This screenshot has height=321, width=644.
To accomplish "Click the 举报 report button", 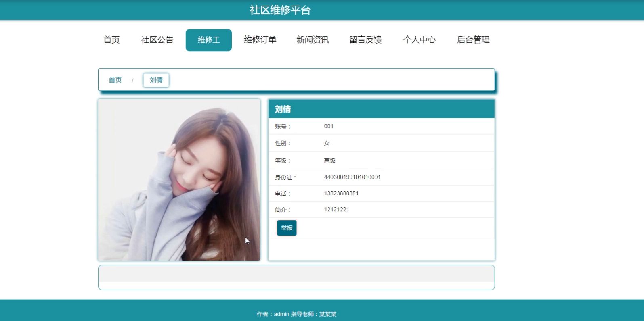I will click(287, 228).
